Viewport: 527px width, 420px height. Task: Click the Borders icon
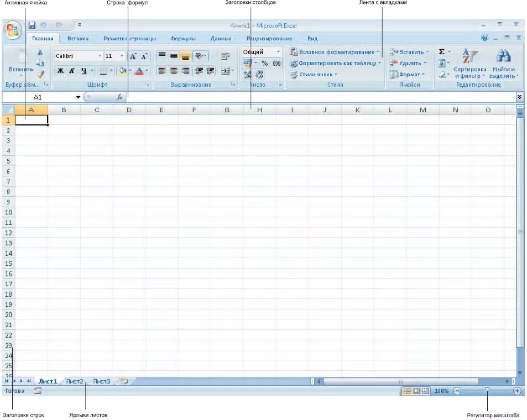coord(103,71)
